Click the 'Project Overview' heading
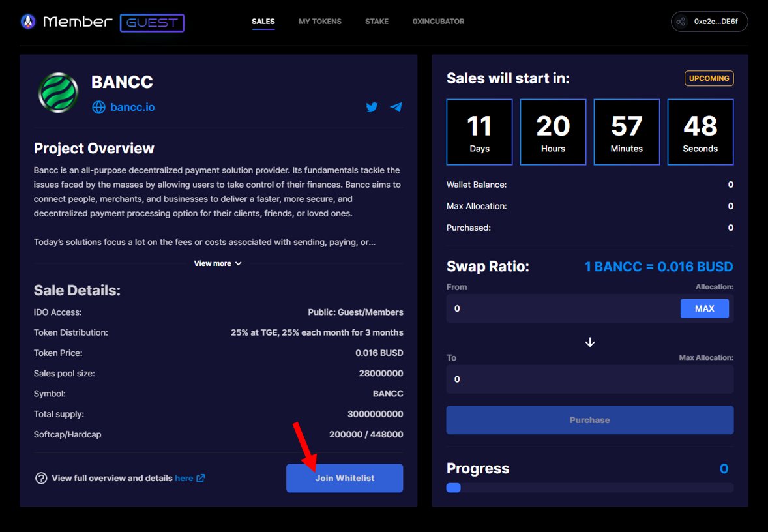 point(94,149)
